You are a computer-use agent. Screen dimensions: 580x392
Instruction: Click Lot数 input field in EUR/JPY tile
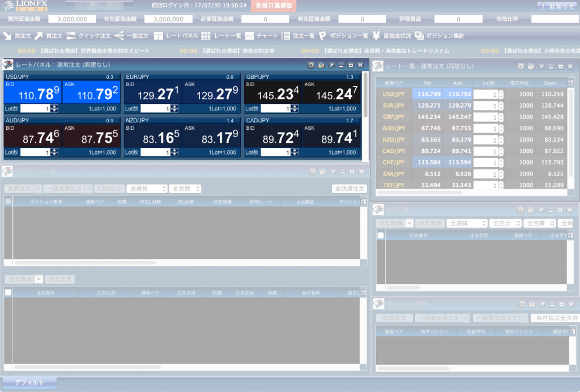[x=155, y=109]
